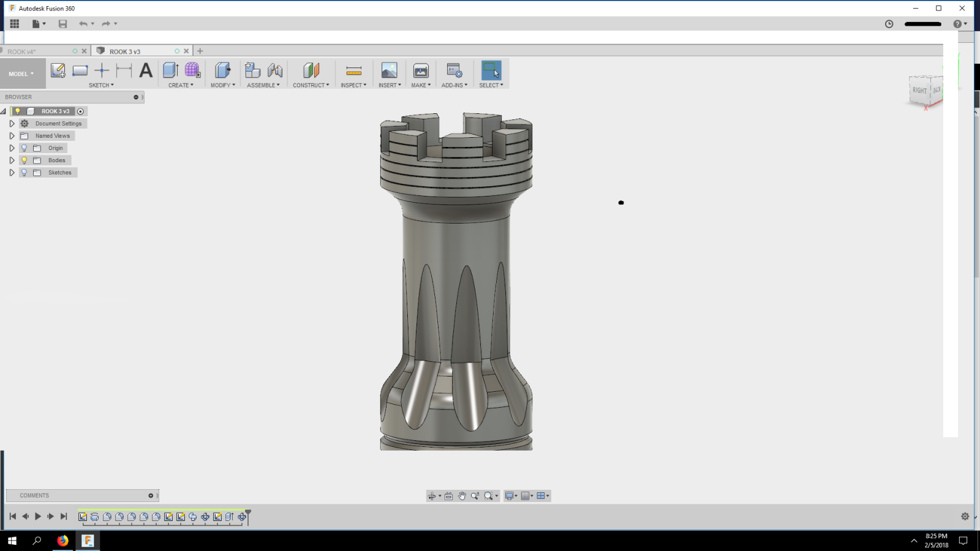
Task: Expand the Bodies folder in browser
Action: (12, 160)
